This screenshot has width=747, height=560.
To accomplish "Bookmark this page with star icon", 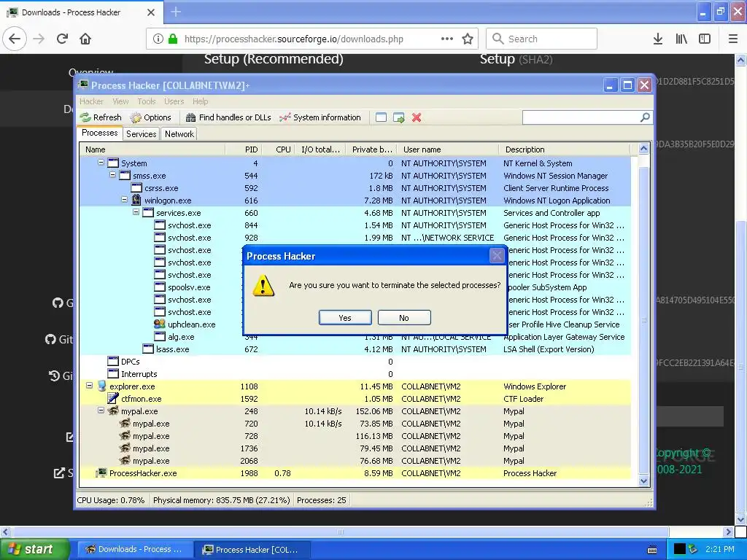I will point(468,39).
